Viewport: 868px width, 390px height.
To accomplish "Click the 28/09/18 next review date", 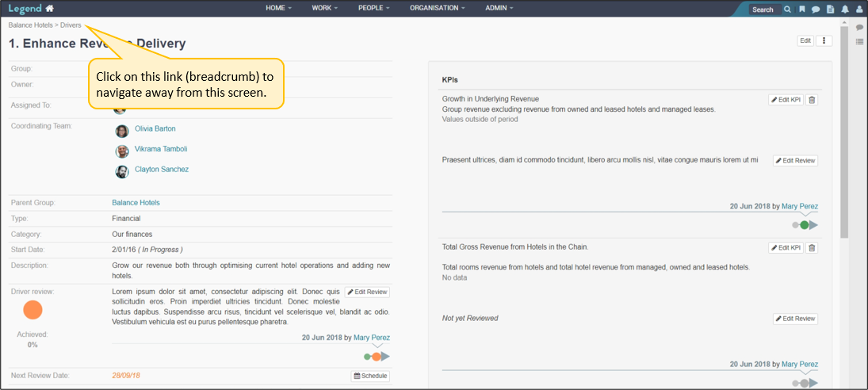I will click(126, 376).
